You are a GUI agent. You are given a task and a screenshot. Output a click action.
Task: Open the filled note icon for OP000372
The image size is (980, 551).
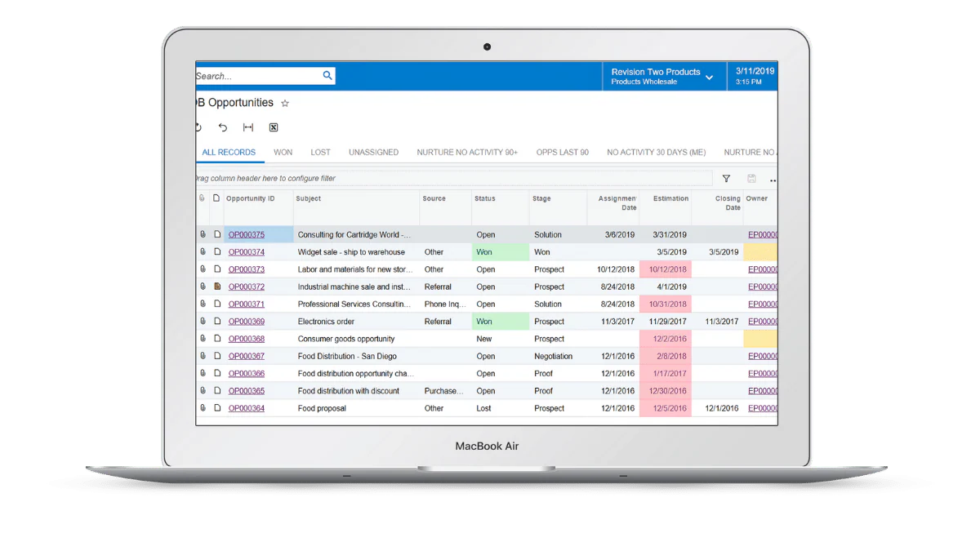tap(217, 287)
